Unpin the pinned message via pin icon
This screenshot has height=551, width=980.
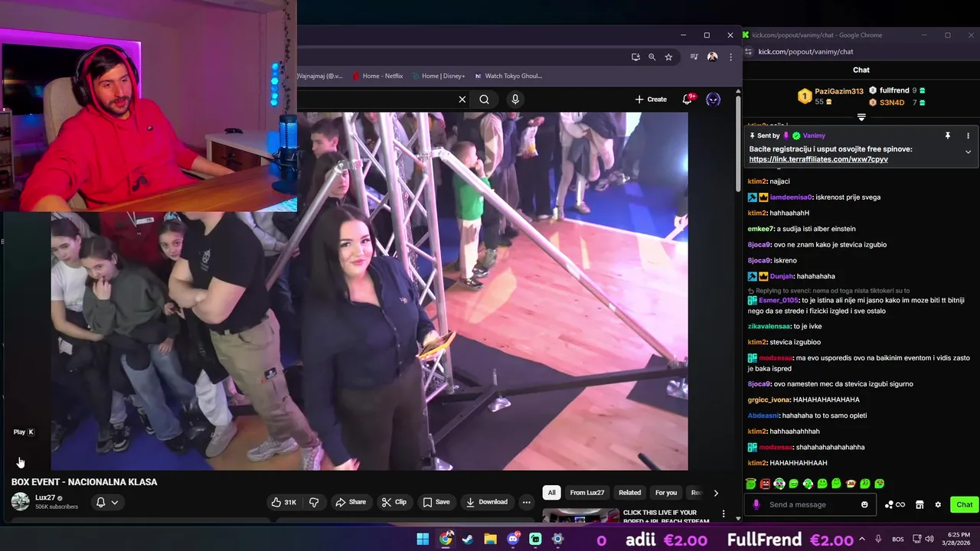(947, 135)
